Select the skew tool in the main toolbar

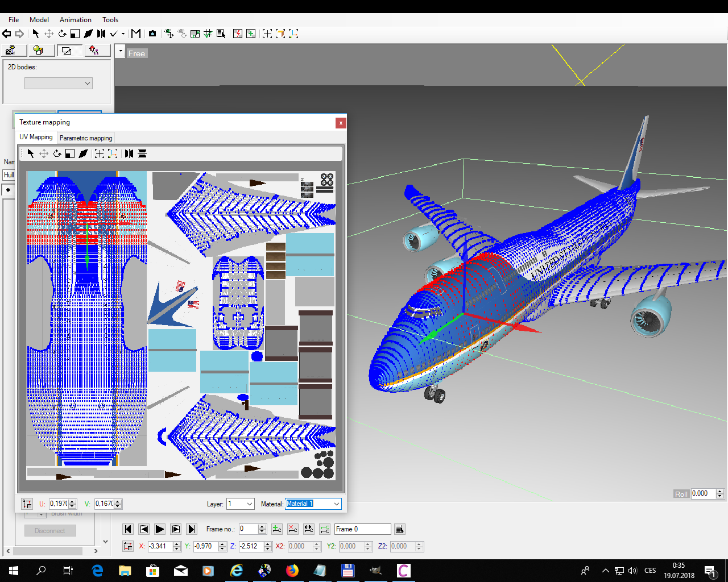pos(88,34)
